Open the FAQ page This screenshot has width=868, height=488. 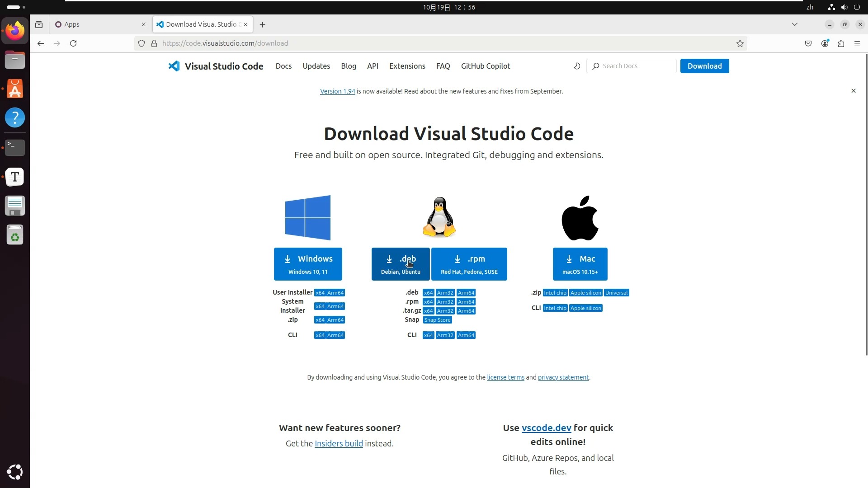443,66
